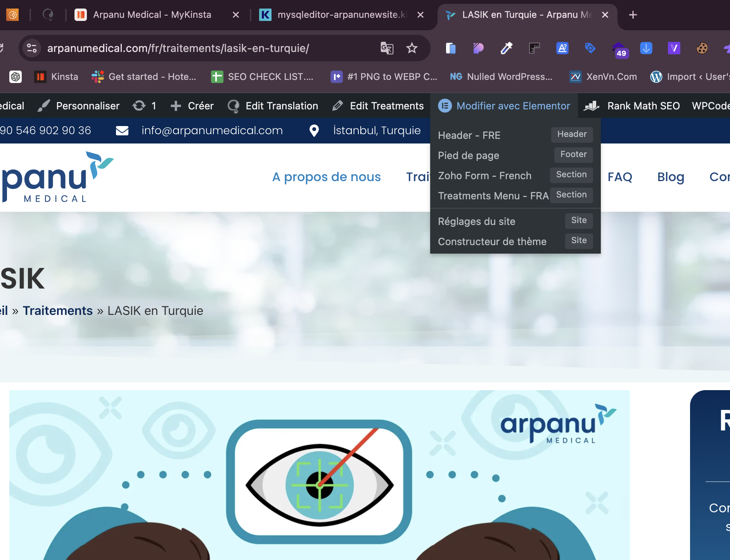Open A propos de nous navigation link
The width and height of the screenshot is (730, 560).
tap(327, 177)
